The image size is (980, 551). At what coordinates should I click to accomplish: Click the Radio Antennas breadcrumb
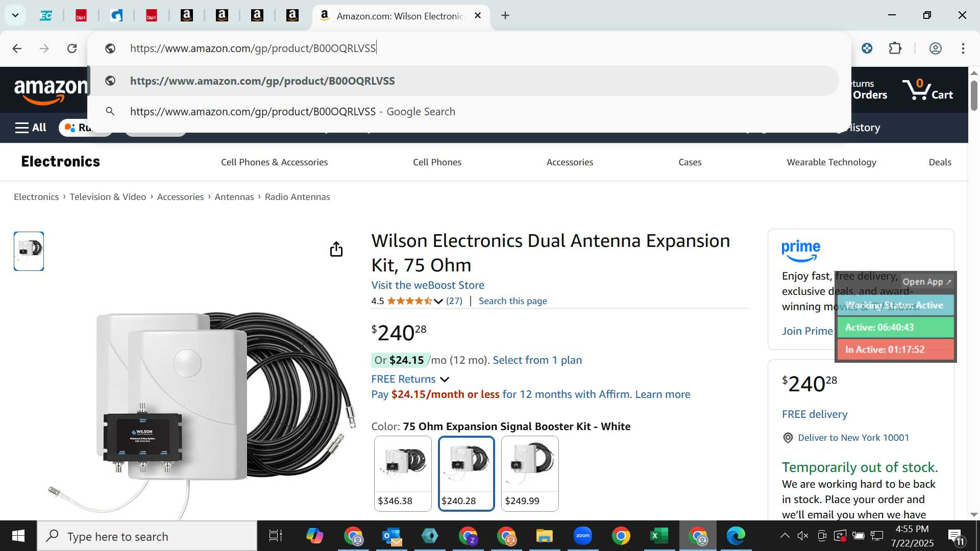pos(297,197)
